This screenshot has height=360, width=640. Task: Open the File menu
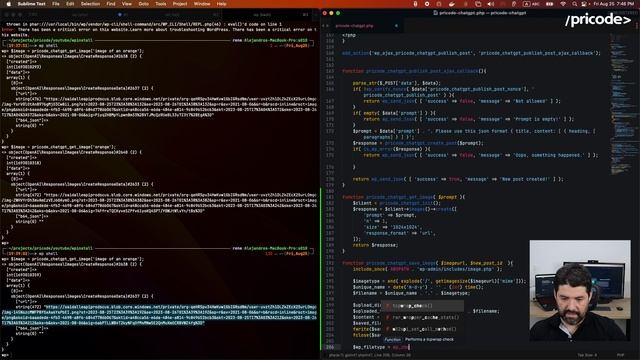[x=56, y=4]
